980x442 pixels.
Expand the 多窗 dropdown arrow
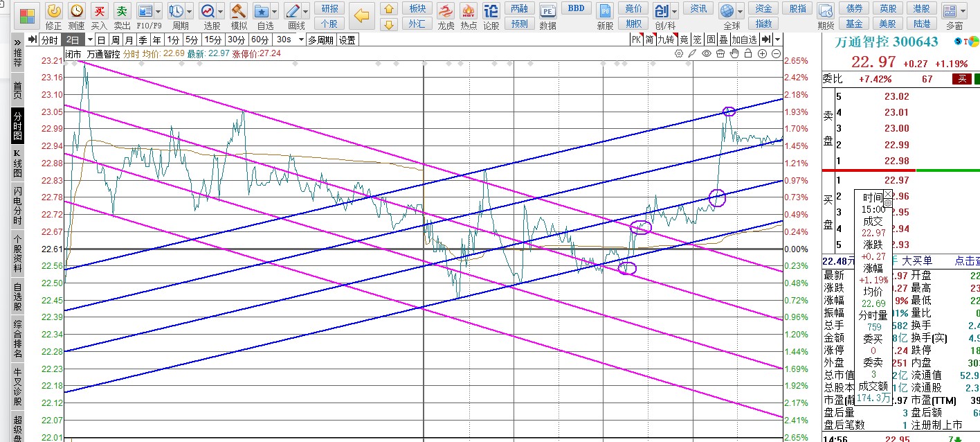963,12
